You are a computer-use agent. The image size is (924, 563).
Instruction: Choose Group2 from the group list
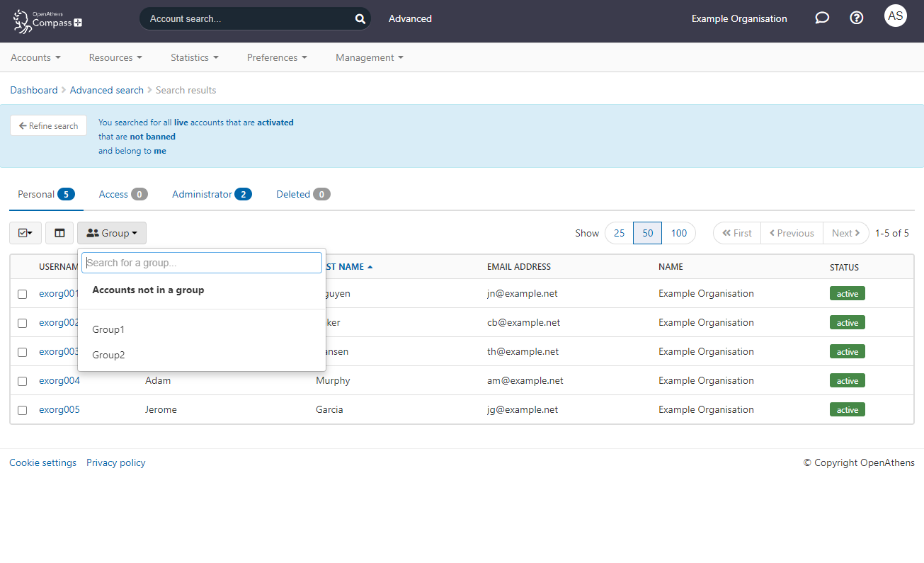pos(108,355)
